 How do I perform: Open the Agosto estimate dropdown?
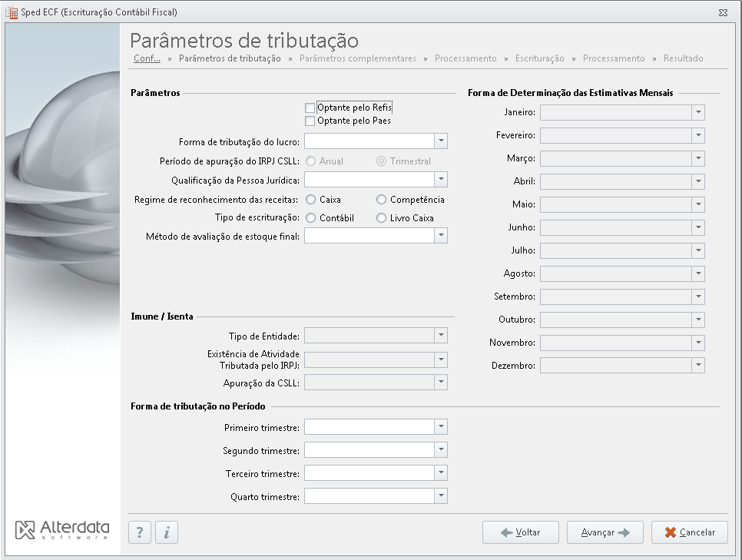pyautogui.click(x=698, y=273)
